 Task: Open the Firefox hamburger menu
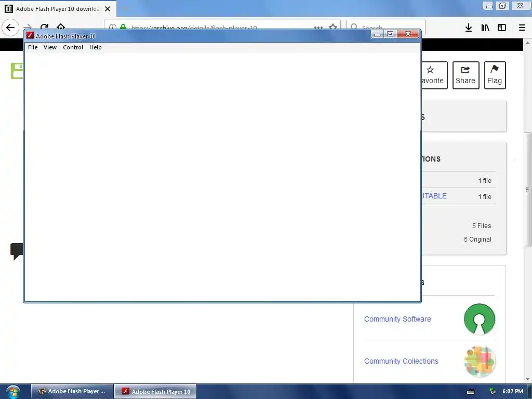tap(522, 28)
